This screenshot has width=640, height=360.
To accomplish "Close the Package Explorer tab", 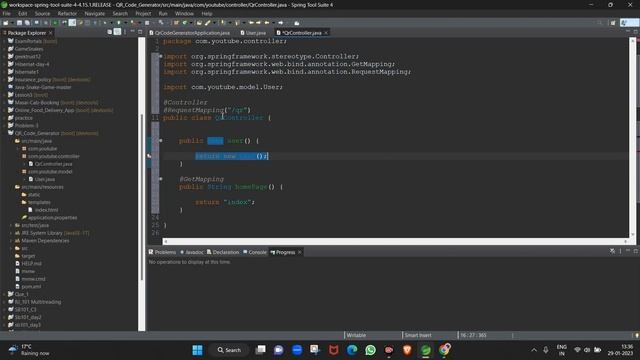I will 51,33.
